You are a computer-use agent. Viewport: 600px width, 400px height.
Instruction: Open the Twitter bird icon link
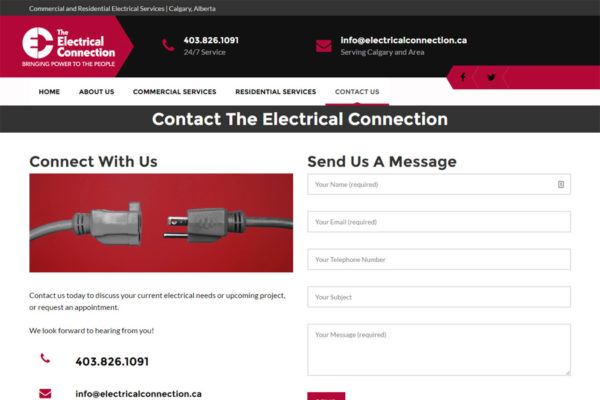coord(491,77)
